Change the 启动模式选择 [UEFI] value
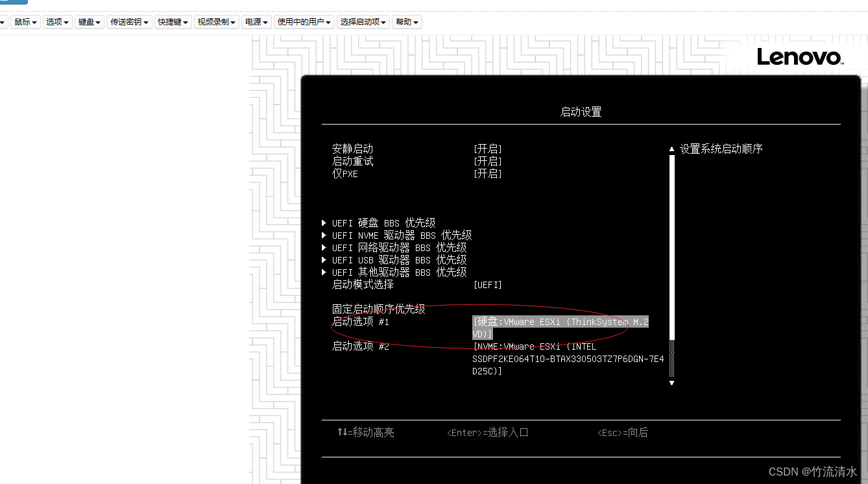 pos(488,285)
